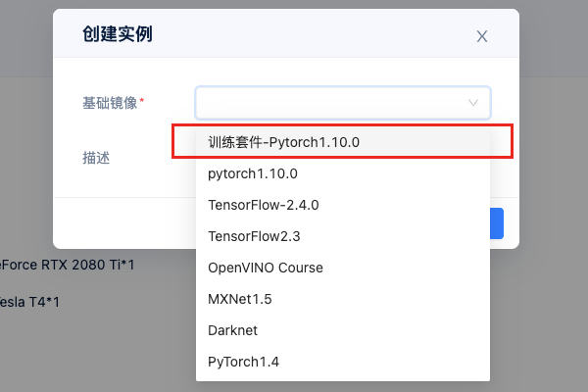
Task: Choose MXNet1.5 base image
Action: pos(343,299)
